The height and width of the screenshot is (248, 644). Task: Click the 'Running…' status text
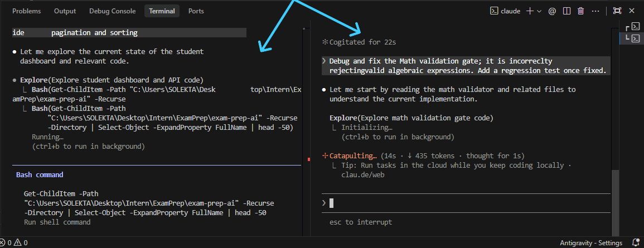47,137
